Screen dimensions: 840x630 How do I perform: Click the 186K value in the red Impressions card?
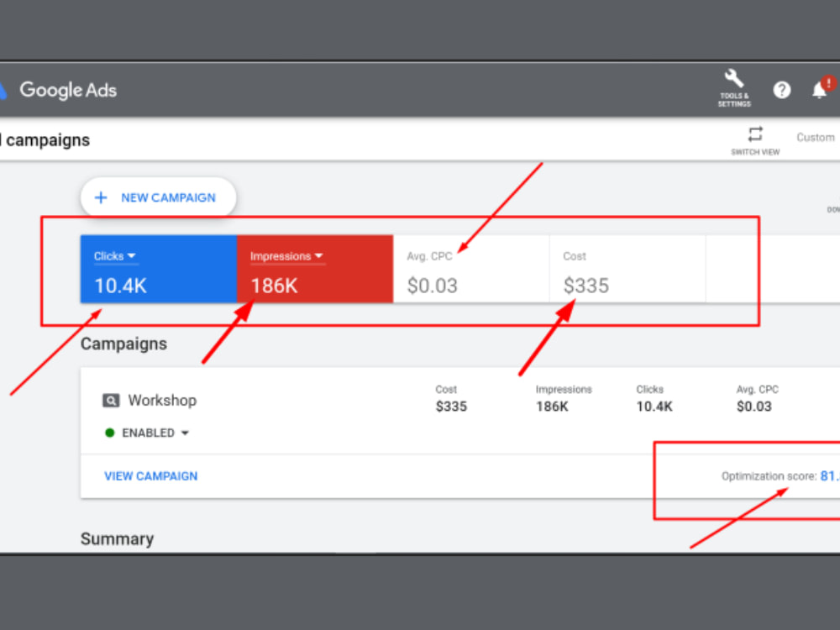pos(274,286)
